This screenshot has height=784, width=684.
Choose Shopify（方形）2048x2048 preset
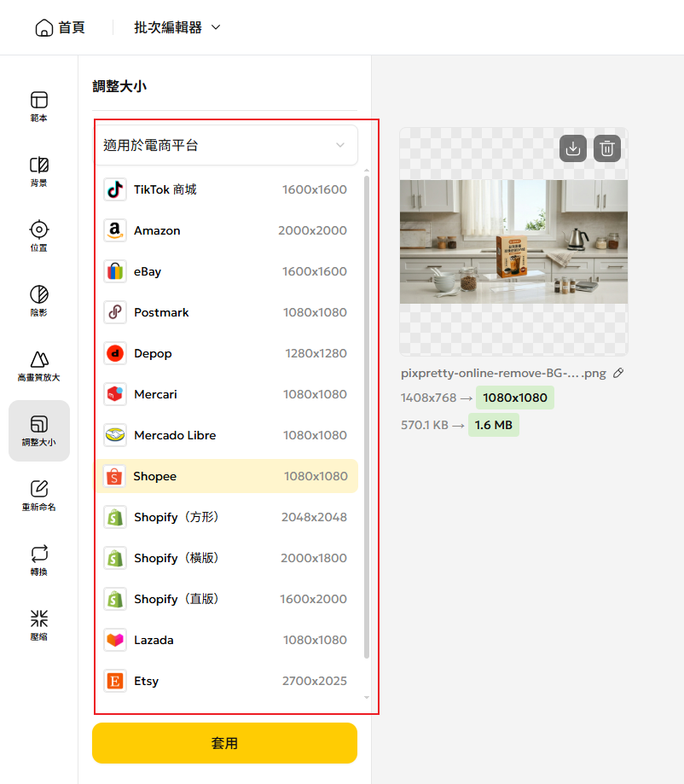coord(226,517)
